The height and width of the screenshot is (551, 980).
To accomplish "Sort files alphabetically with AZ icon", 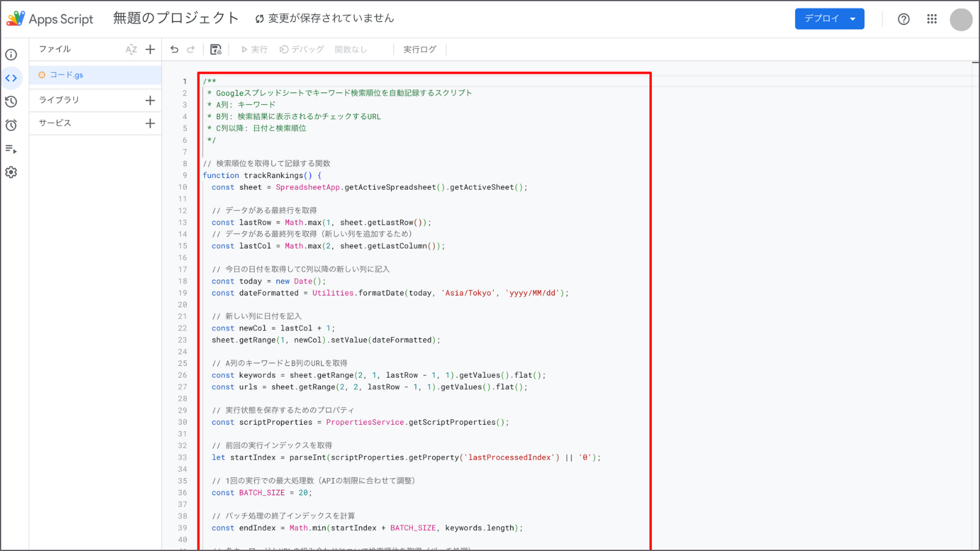I will [131, 50].
